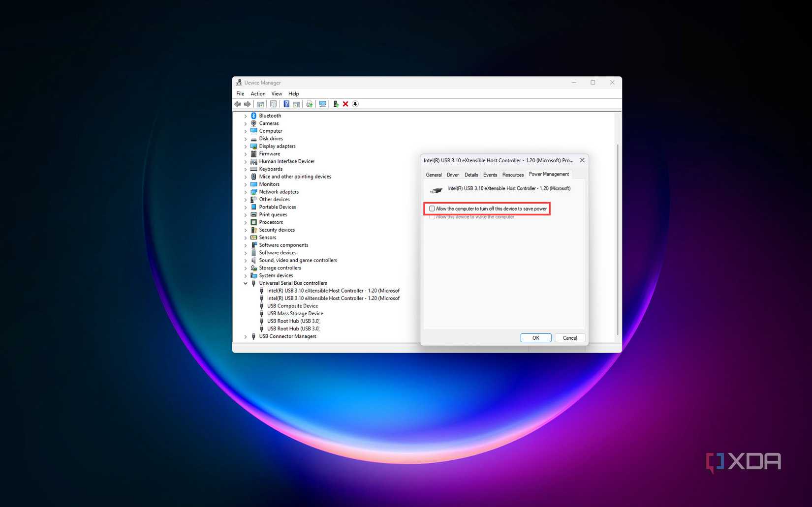This screenshot has height=507, width=812.
Task: Check the Allow this device to wake the computer box
Action: 432,216
